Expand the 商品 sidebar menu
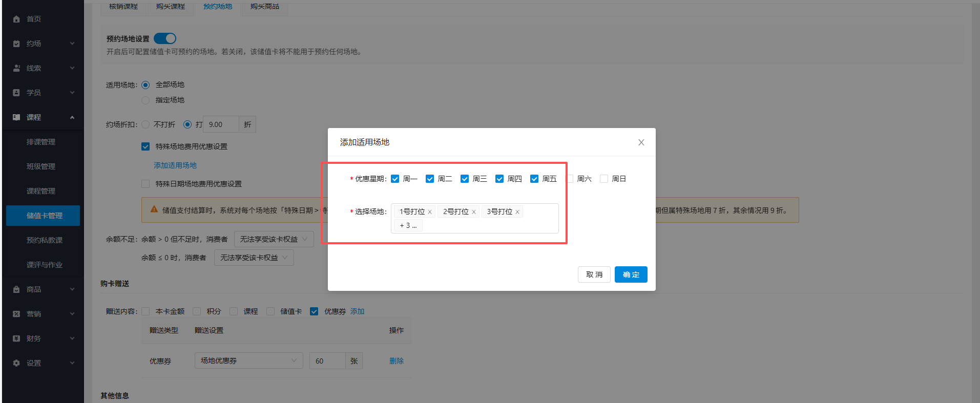This screenshot has width=980, height=403. point(72,289)
